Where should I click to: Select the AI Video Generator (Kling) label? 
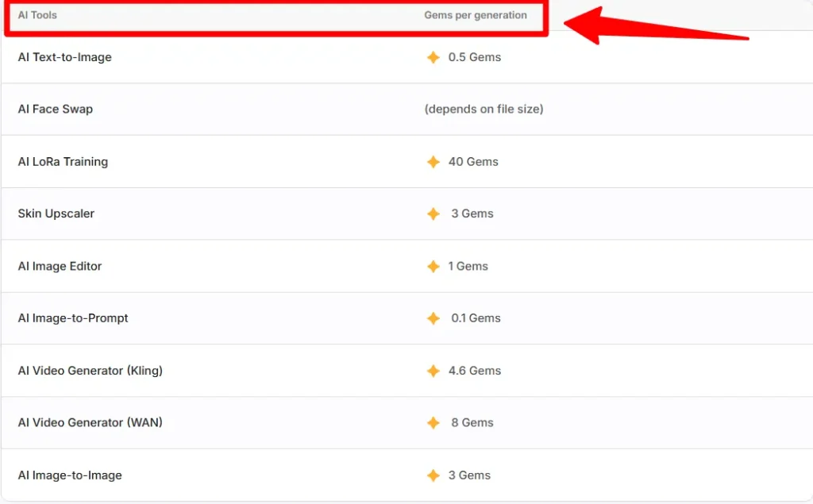90,371
